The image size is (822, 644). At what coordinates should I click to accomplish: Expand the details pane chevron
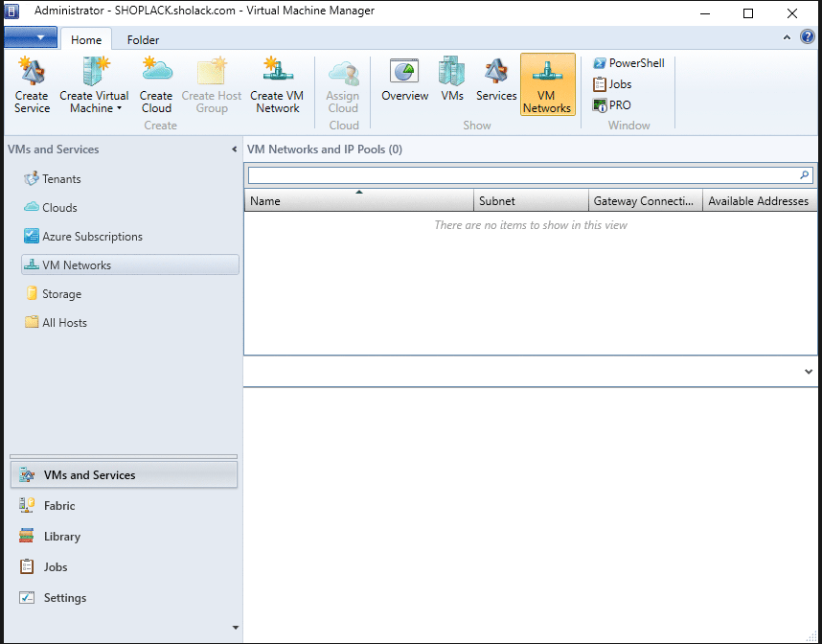coord(809,372)
